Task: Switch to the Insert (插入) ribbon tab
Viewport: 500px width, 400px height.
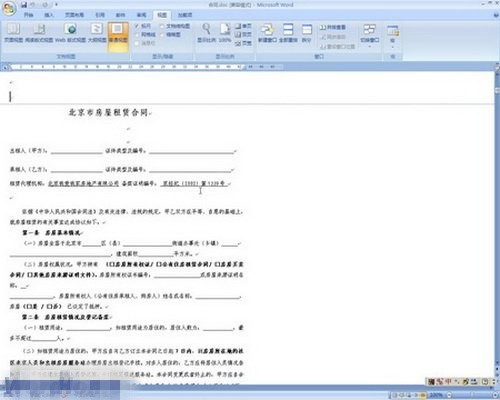Action: [49, 15]
